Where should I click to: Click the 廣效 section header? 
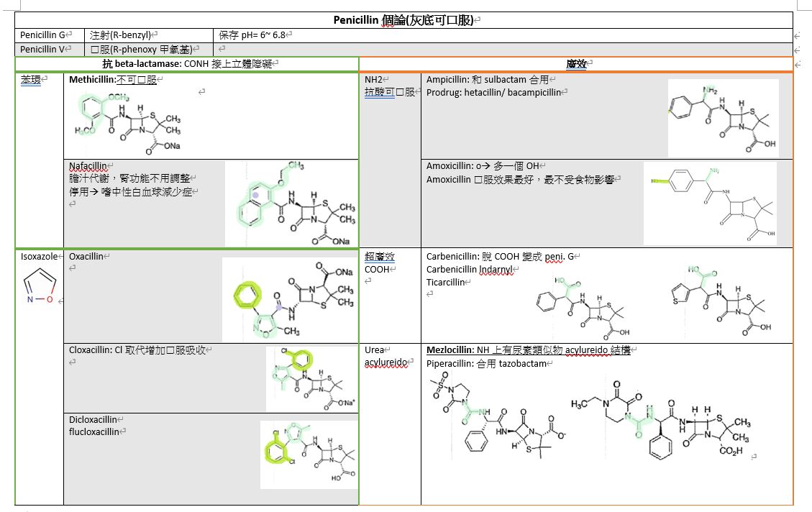575,64
